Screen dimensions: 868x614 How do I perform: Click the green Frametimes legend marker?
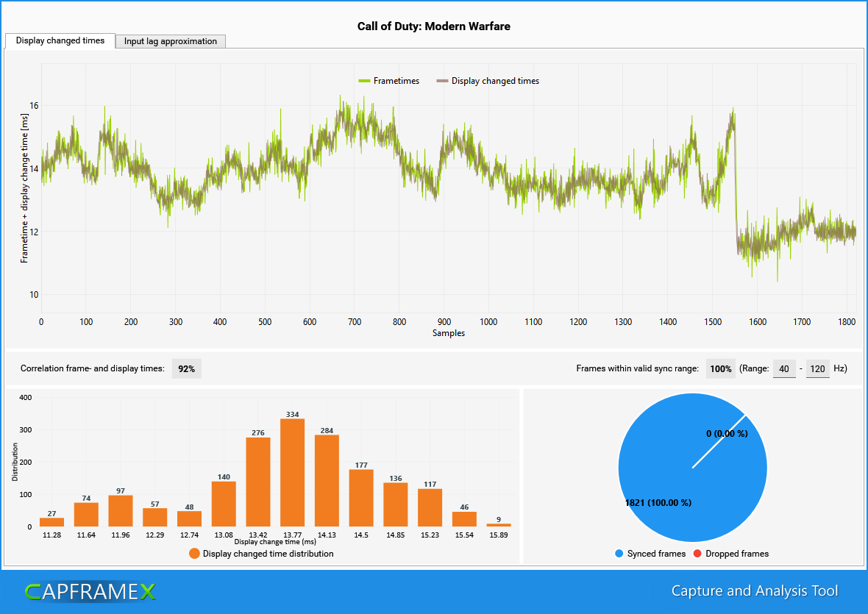point(363,81)
